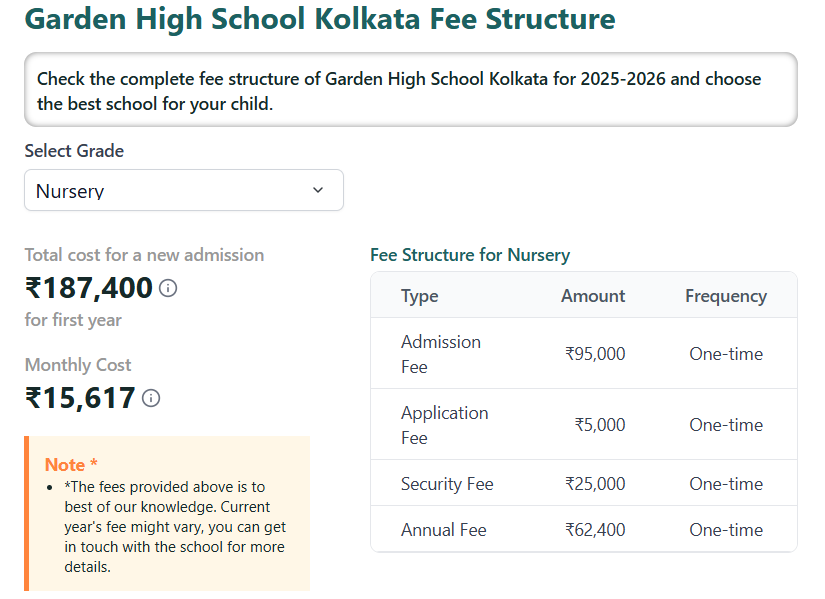This screenshot has height=599, width=825.
Task: Click the Fee Structure for Nursery heading
Action: (x=470, y=255)
